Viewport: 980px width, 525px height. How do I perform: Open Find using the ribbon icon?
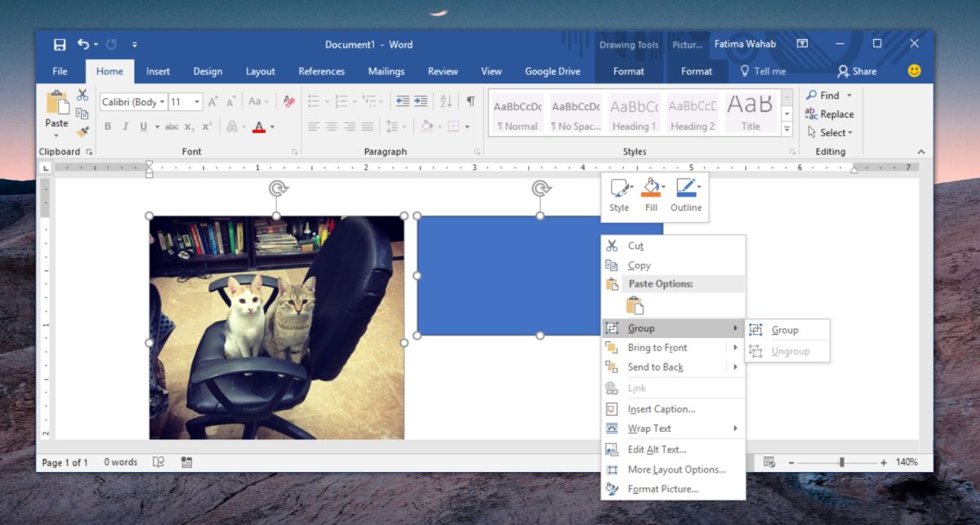[828, 95]
